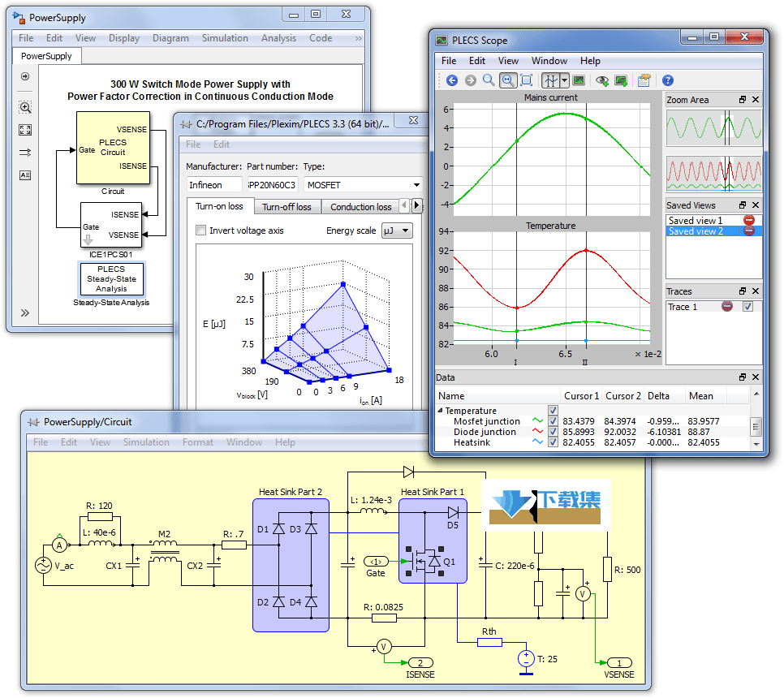The width and height of the screenshot is (784, 698).
Task: Toggle the Mosfet junction checkbox
Action: pos(553,421)
